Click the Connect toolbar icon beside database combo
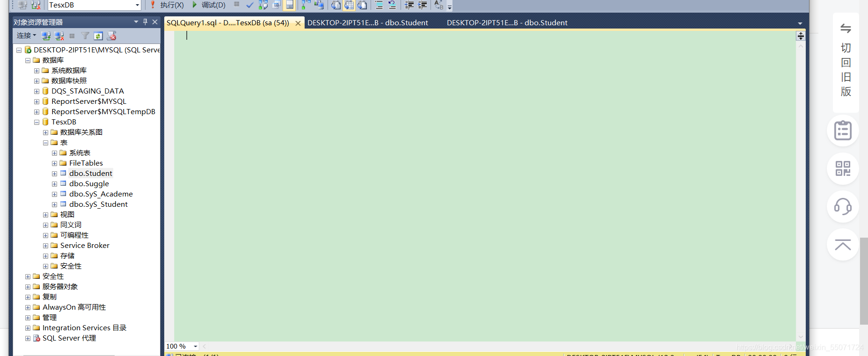This screenshot has width=868, height=356. point(22,5)
